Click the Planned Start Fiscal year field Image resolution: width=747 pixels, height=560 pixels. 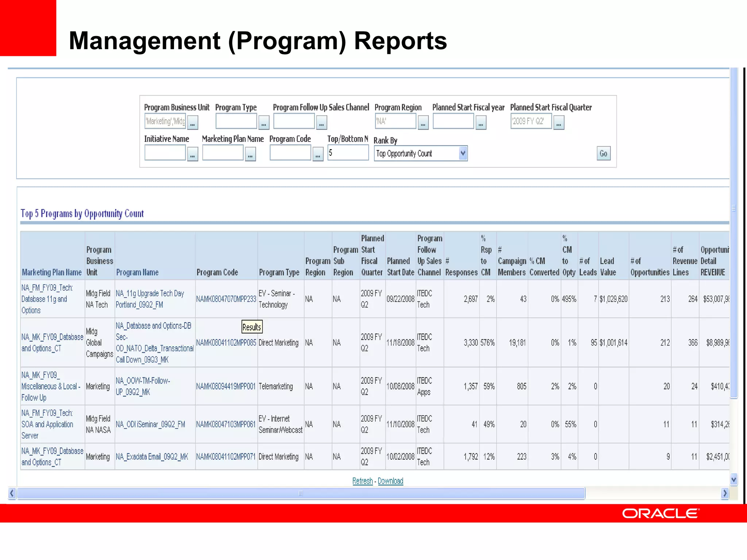tap(453, 121)
